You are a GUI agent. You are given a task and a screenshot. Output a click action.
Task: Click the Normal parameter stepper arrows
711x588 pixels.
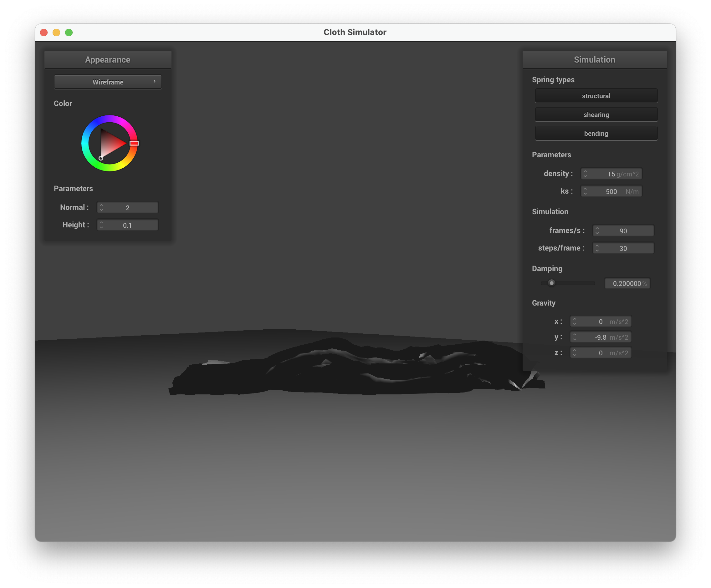[101, 207]
